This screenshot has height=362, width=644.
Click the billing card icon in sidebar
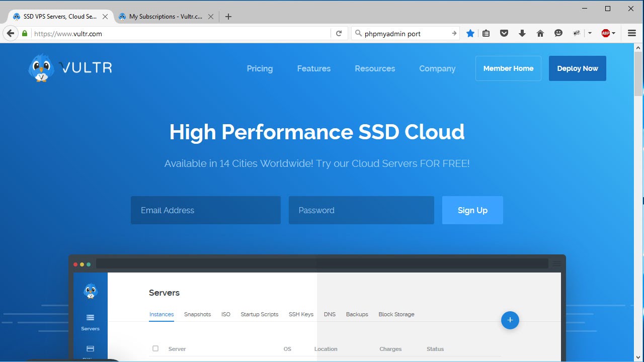90,348
